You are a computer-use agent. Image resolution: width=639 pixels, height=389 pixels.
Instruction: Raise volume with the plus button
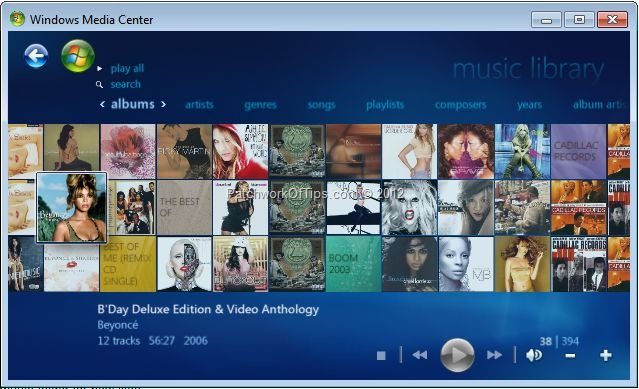pos(606,355)
